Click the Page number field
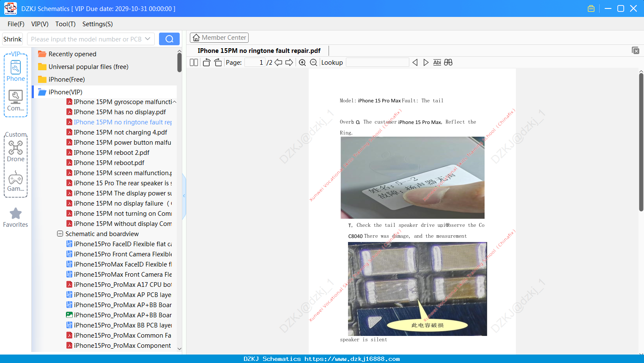The width and height of the screenshot is (644, 363). 255,63
